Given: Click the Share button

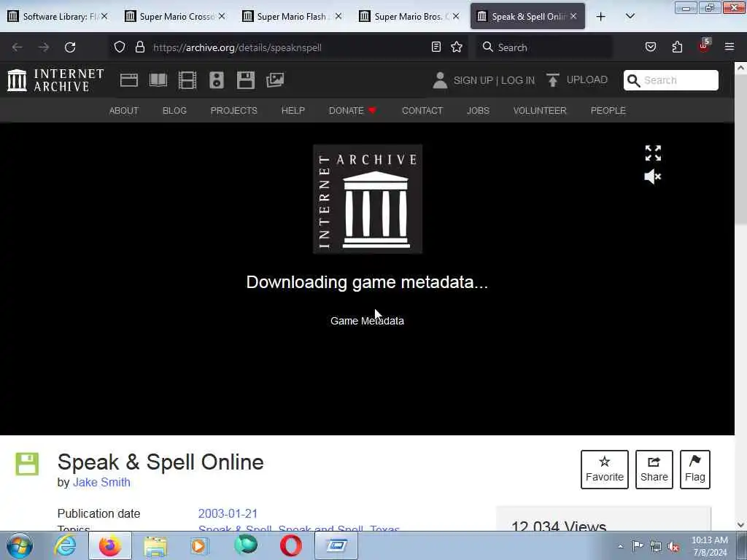Looking at the screenshot, I should coord(654,469).
